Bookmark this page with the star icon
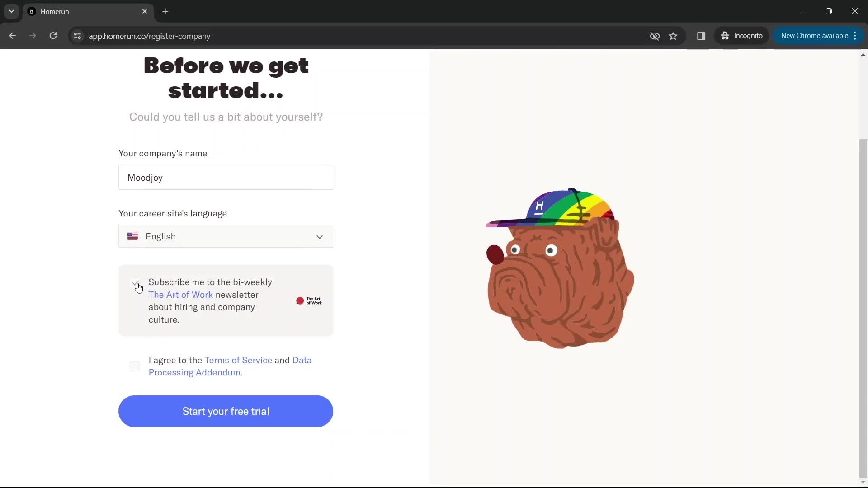 point(673,36)
